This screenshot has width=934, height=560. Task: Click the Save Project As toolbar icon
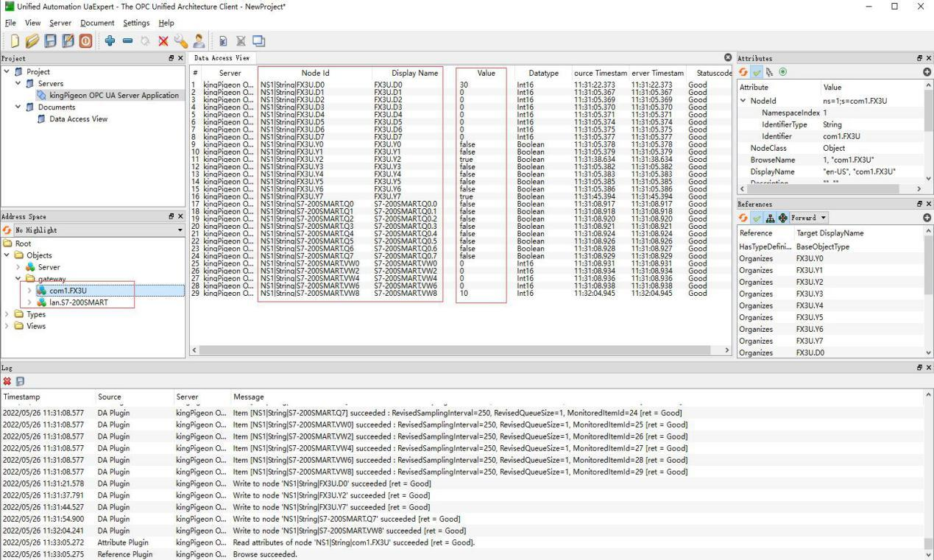click(68, 42)
